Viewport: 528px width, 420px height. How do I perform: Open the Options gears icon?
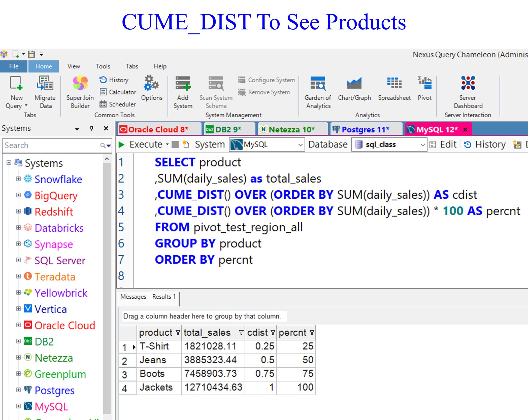(151, 83)
